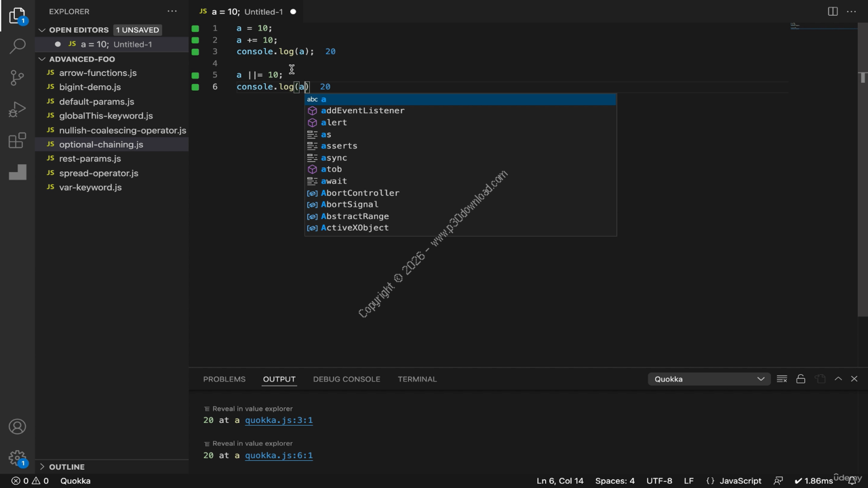Open the Run and Debug view
The width and height of the screenshot is (868, 488).
(18, 109)
